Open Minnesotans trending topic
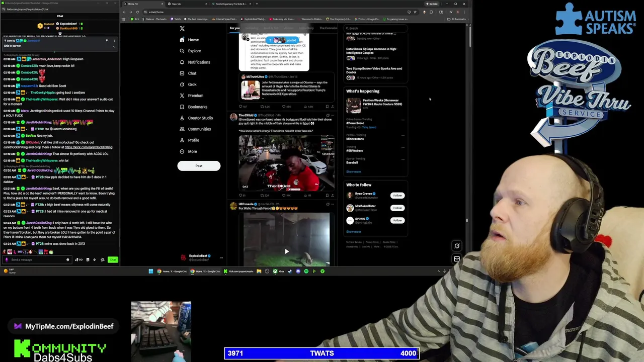The image size is (644, 362). pos(355,139)
